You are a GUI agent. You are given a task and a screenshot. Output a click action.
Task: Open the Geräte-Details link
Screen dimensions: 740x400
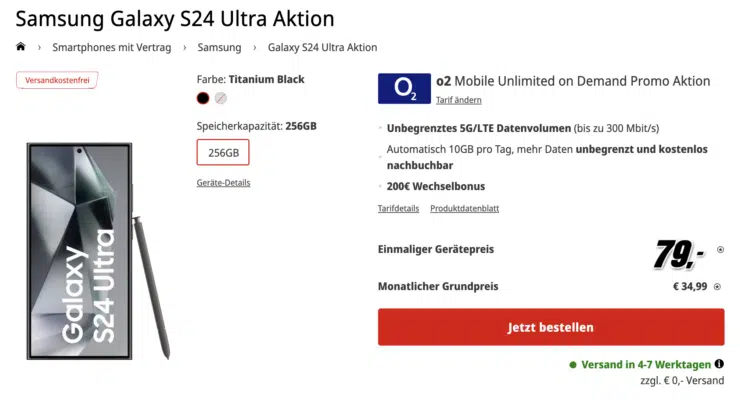223,183
